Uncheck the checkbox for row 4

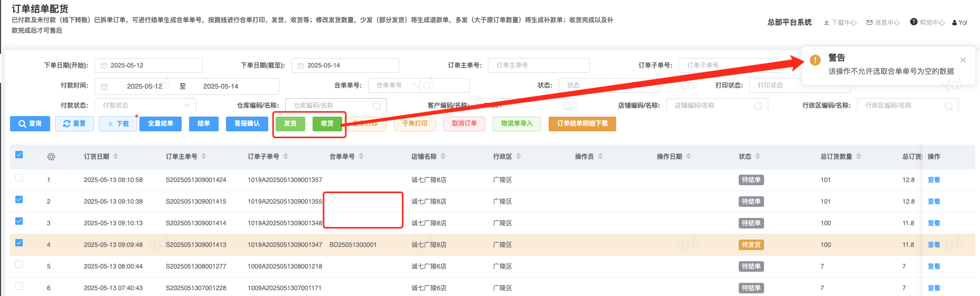tap(19, 243)
